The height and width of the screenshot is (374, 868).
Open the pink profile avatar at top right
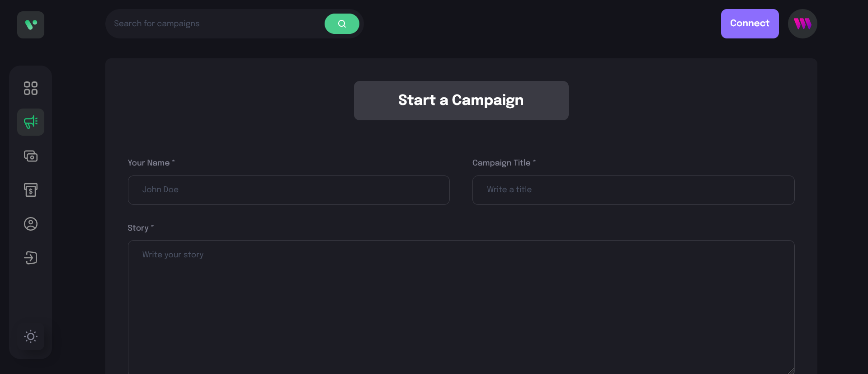click(x=802, y=24)
